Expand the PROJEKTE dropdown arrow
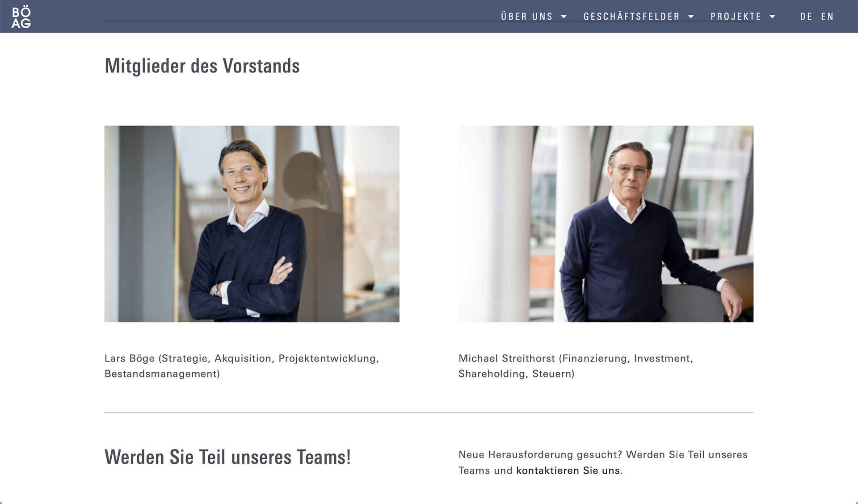Image resolution: width=858 pixels, height=504 pixels. click(772, 17)
